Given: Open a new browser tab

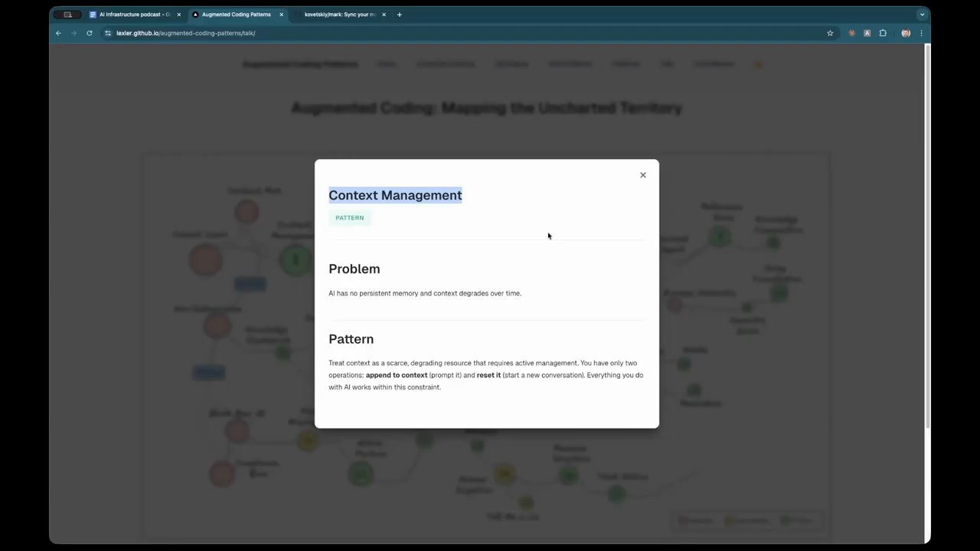Looking at the screenshot, I should click(399, 15).
